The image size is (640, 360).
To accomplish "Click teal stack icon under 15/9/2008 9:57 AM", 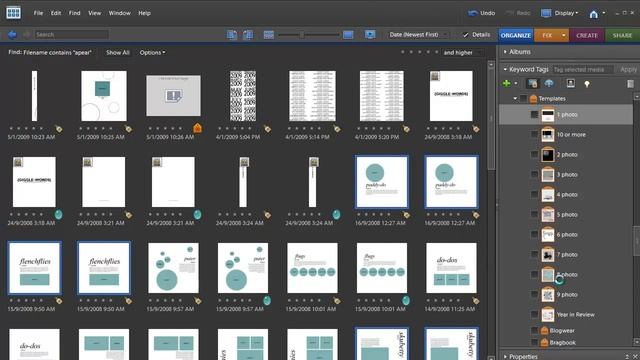I will 267,301.
